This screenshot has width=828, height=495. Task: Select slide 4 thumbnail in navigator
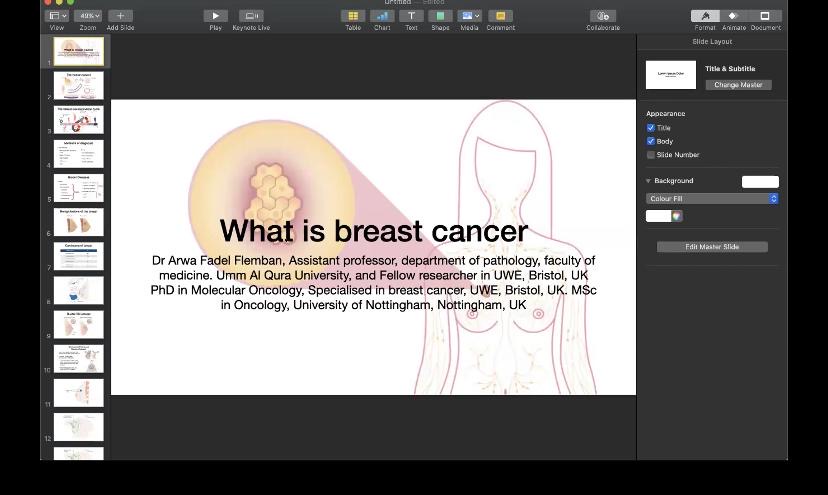79,154
